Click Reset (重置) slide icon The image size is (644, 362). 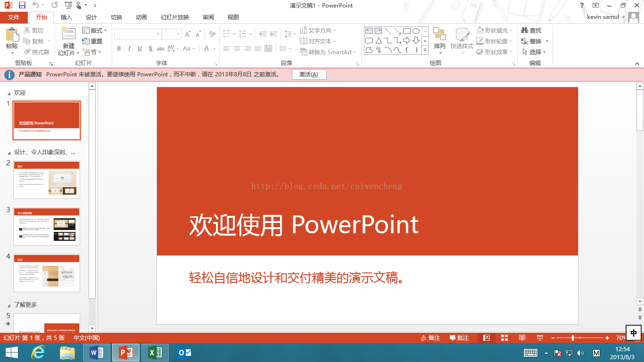86,41
